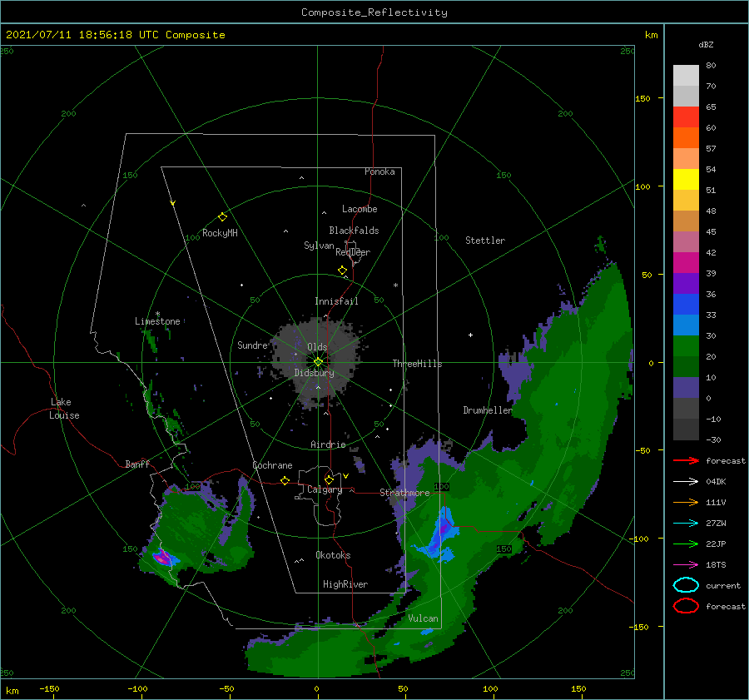Image resolution: width=749 pixels, height=700 pixels.
Task: Click the Airdrie town label
Action: click(328, 444)
